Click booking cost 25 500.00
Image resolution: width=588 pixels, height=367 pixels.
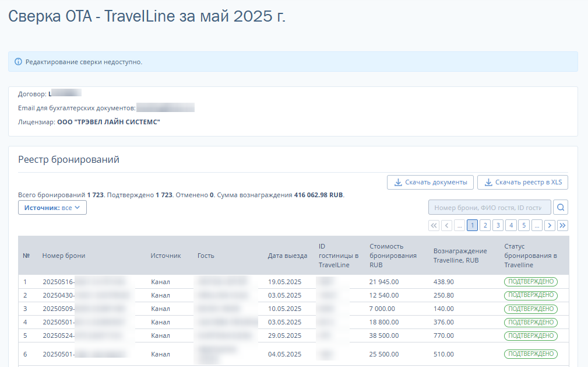[x=384, y=354]
